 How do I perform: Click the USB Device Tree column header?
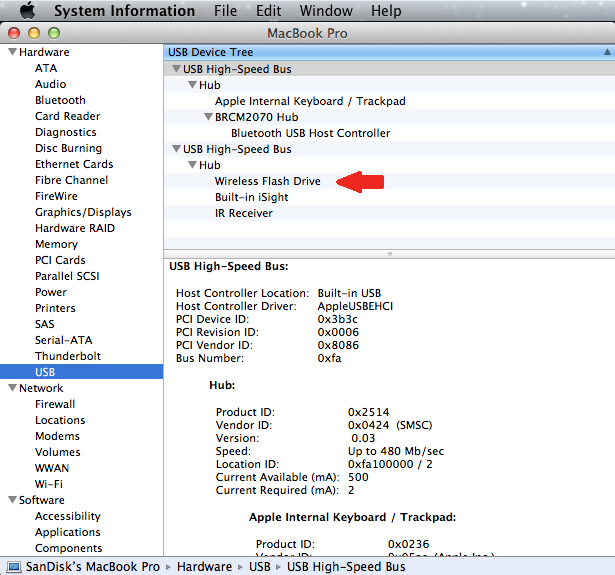(389, 52)
